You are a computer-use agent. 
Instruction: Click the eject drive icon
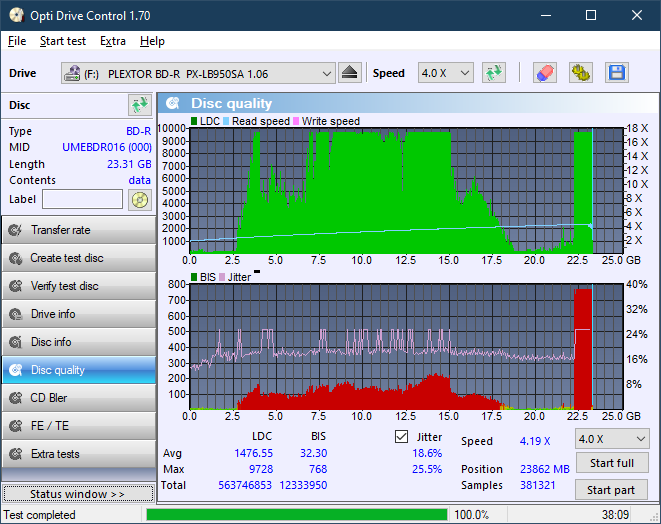tap(349, 73)
